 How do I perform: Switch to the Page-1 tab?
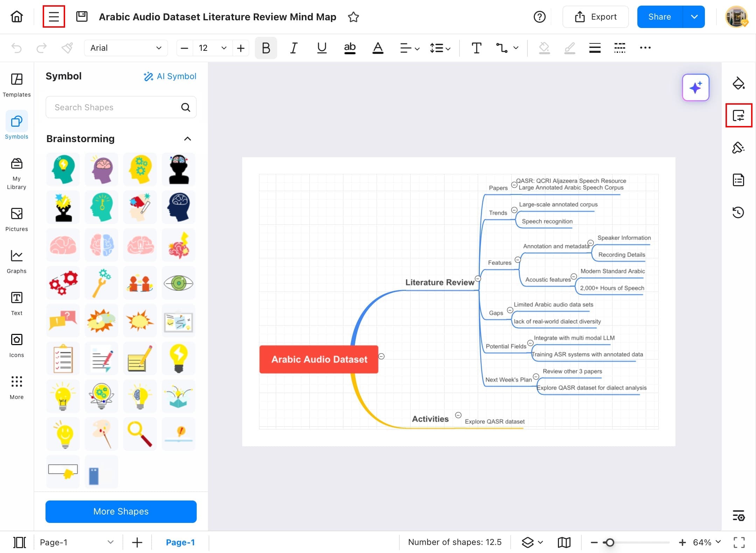[180, 542]
